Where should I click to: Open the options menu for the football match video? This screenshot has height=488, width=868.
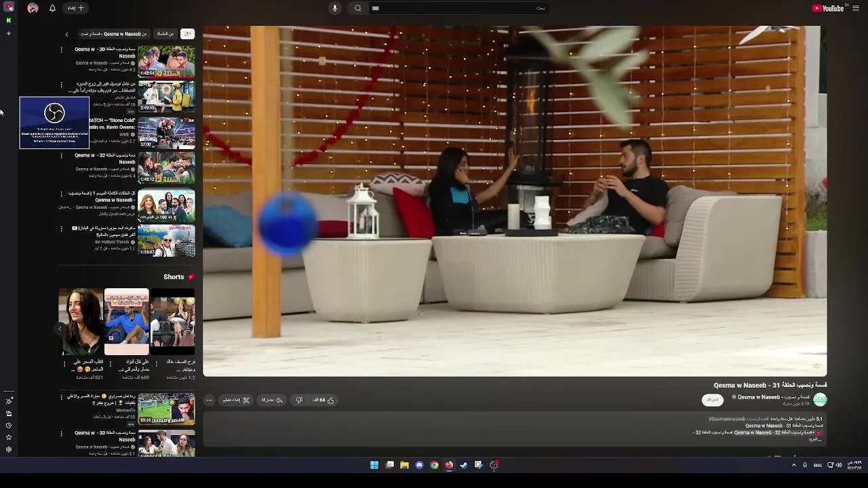[x=61, y=396]
